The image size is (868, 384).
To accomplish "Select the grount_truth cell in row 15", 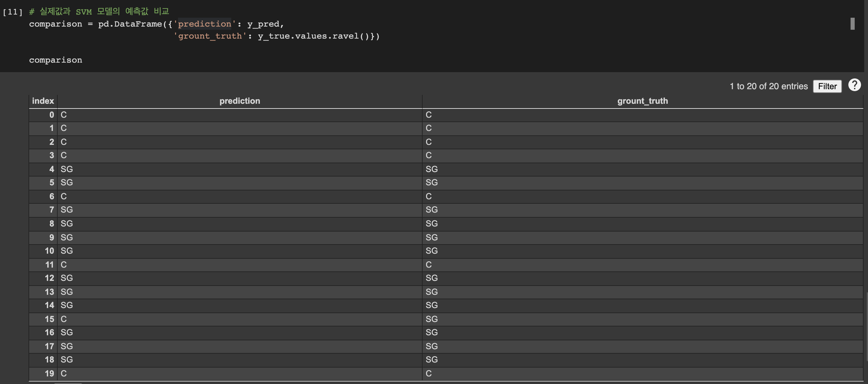I will [x=431, y=319].
